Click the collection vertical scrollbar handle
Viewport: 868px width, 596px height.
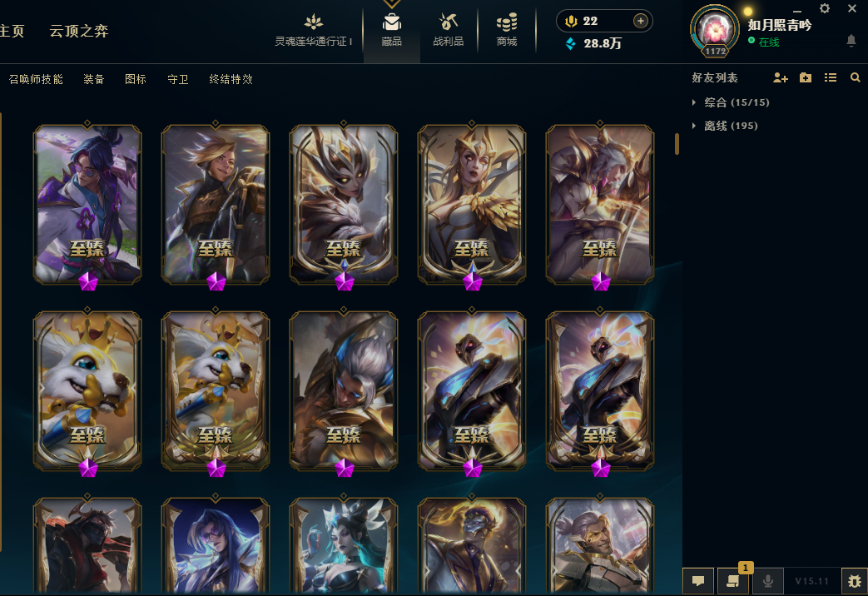[x=677, y=143]
